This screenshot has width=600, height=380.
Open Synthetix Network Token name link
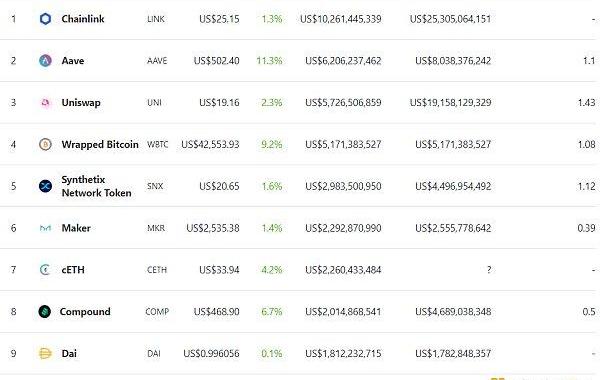point(96,186)
